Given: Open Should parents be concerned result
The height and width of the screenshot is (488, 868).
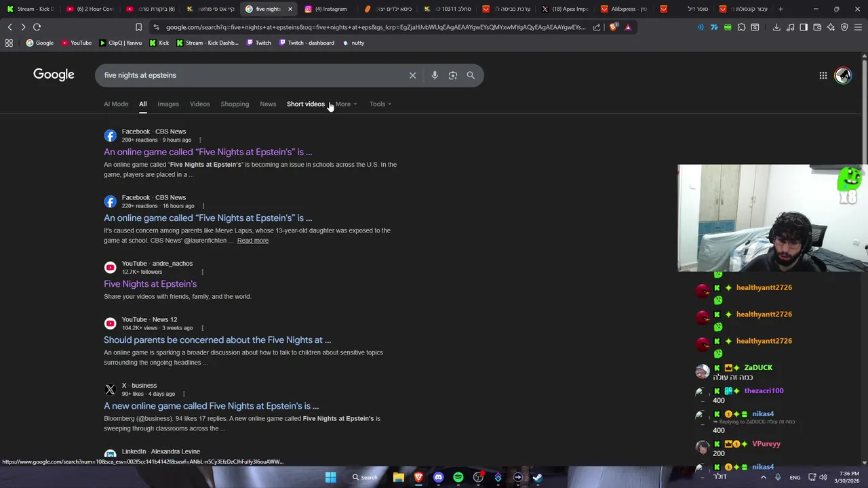Looking at the screenshot, I should pyautogui.click(x=217, y=340).
